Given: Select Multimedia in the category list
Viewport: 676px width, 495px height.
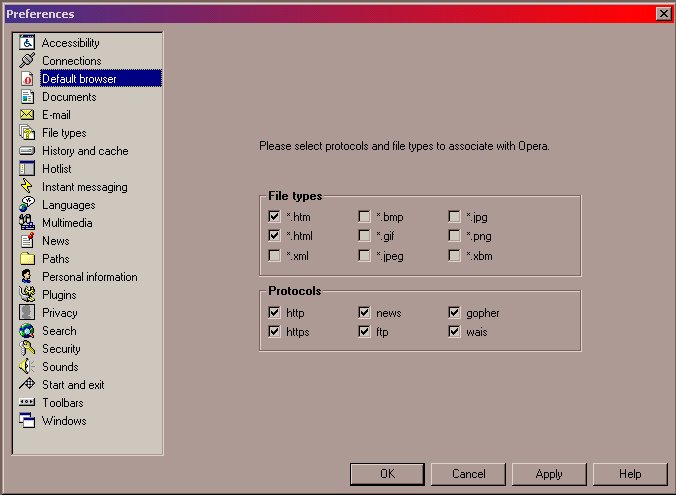Looking at the screenshot, I should (67, 223).
